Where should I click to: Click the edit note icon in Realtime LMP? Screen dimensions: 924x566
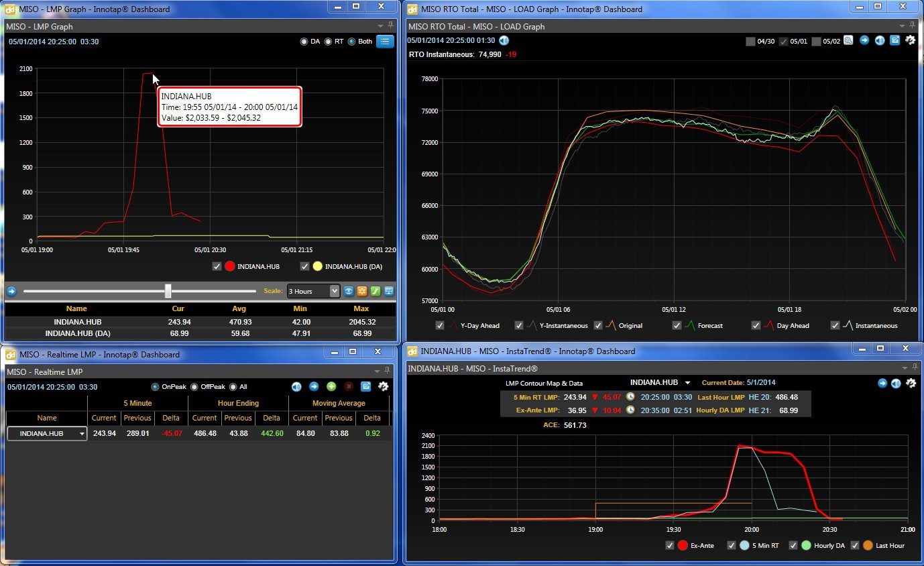point(365,386)
